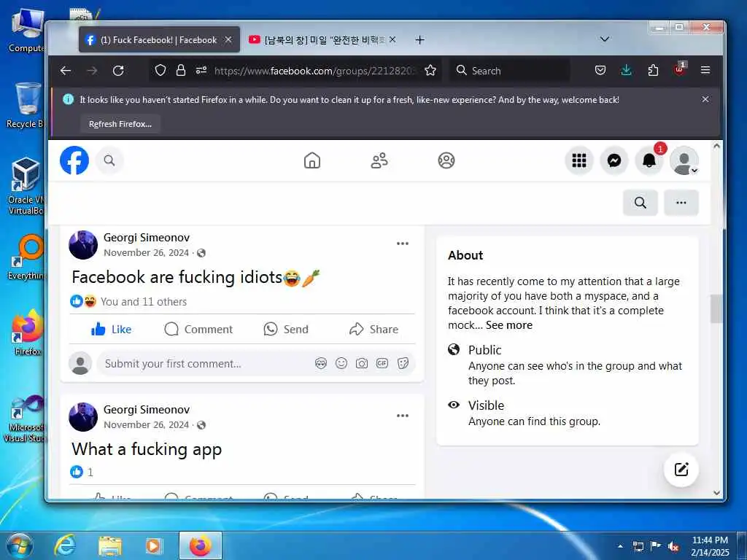
Task: Open Firefox extensions puzzle icon
Action: pos(653,71)
